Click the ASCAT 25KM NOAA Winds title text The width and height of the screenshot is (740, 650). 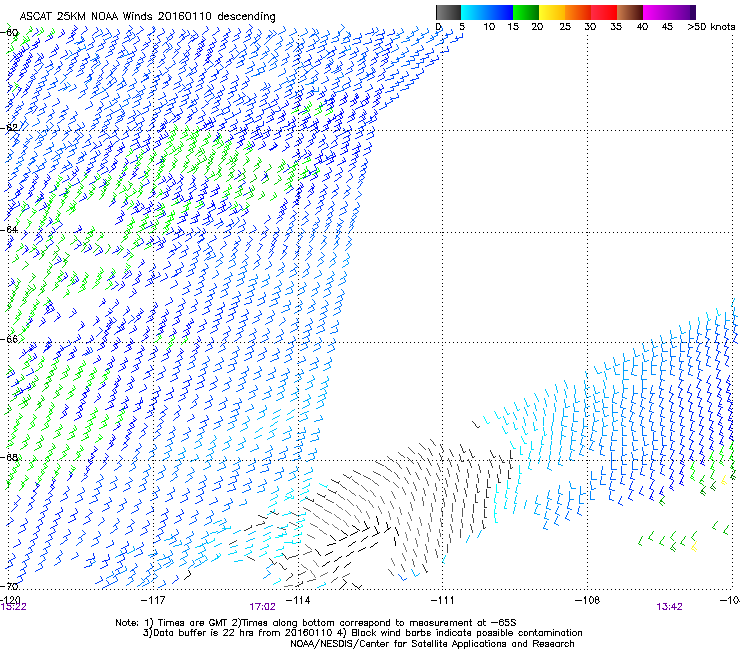147,17
